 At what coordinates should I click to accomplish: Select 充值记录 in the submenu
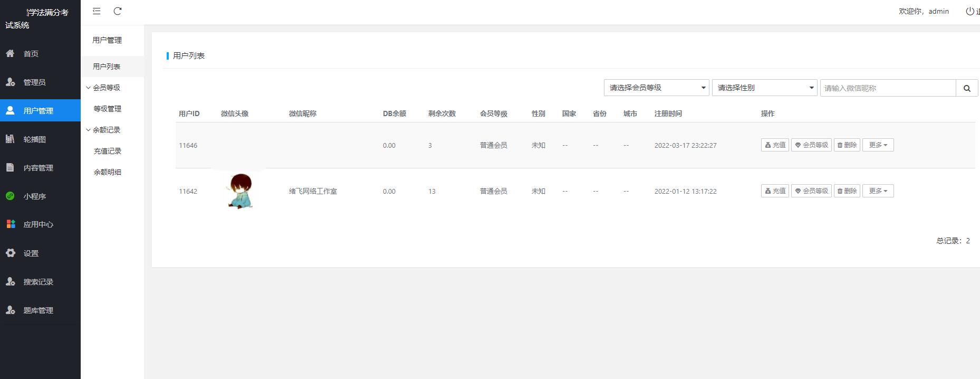108,151
